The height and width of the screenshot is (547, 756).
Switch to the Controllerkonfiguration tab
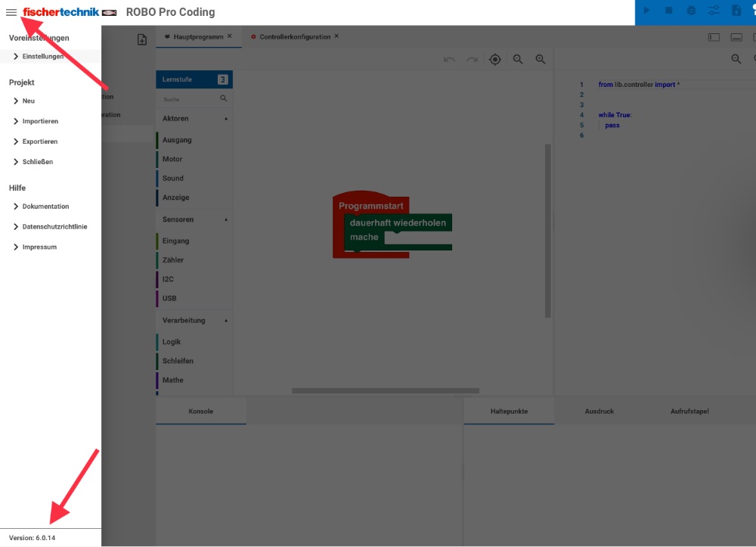[x=295, y=35]
